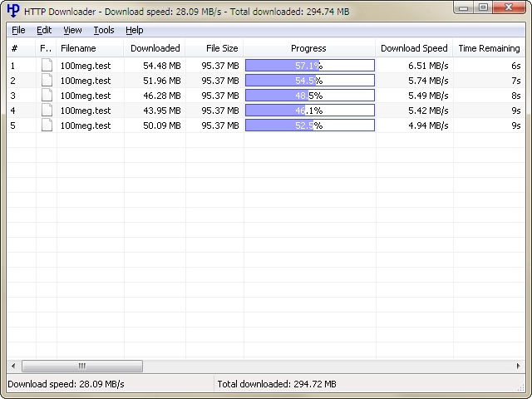
Task: Click the scrollbar left arrow
Action: tap(13, 366)
